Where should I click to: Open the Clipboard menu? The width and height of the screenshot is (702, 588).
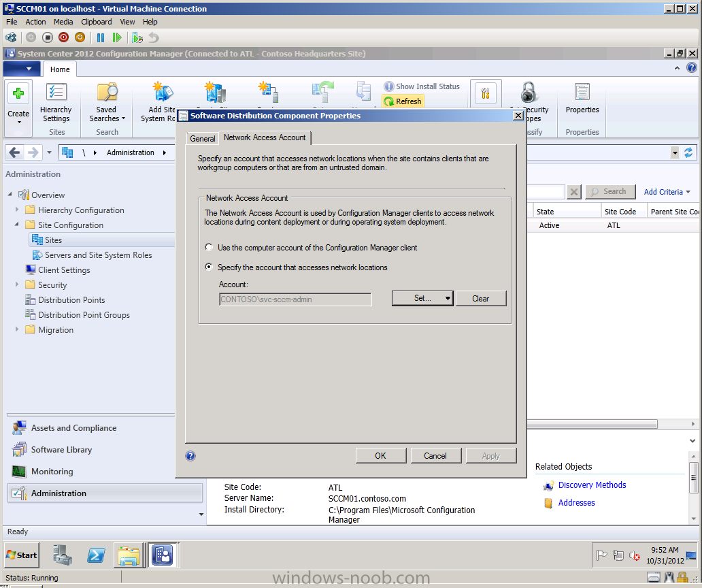point(97,22)
